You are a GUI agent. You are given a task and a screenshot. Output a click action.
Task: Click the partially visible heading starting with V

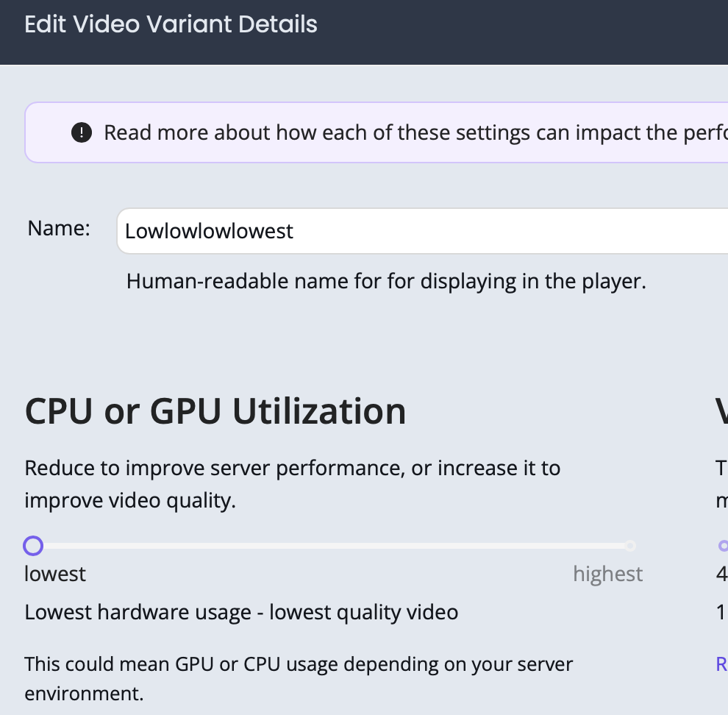(721, 411)
